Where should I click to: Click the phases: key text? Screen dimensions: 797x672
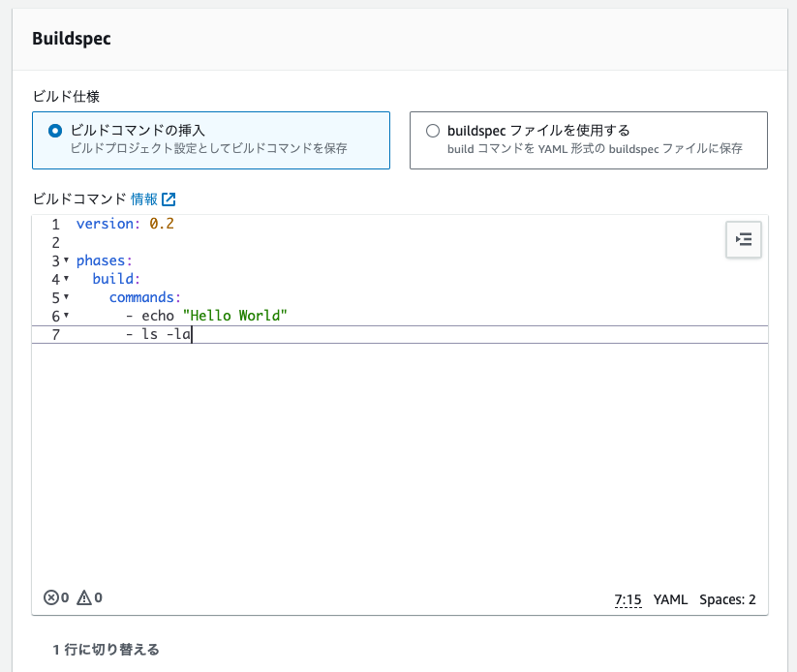(x=105, y=260)
